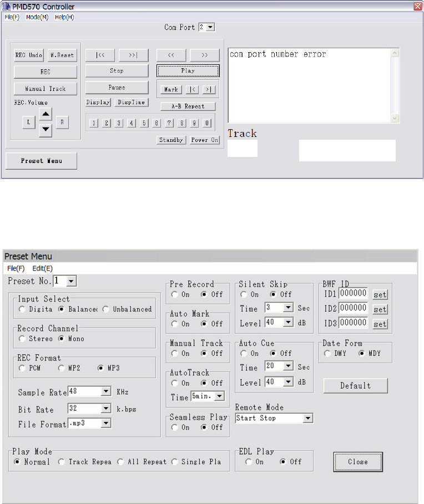The image size is (424, 504).
Task: Turn Auto Mark On
Action: pyautogui.click(x=175, y=324)
